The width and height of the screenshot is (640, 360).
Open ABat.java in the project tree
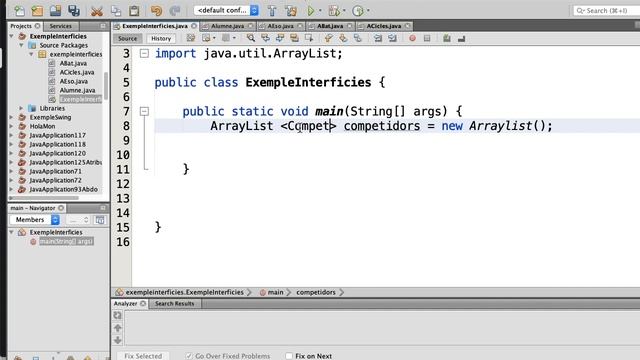tap(73, 63)
